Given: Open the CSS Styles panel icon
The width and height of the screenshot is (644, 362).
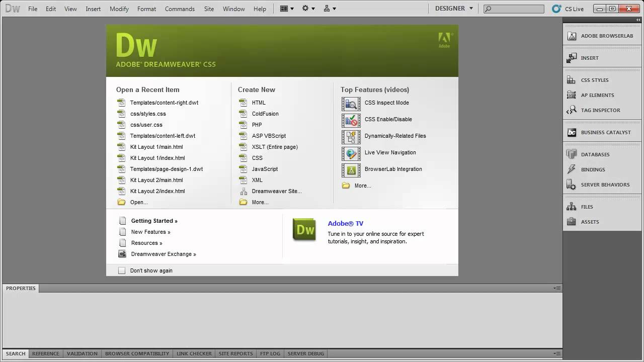Looking at the screenshot, I should pos(571,80).
